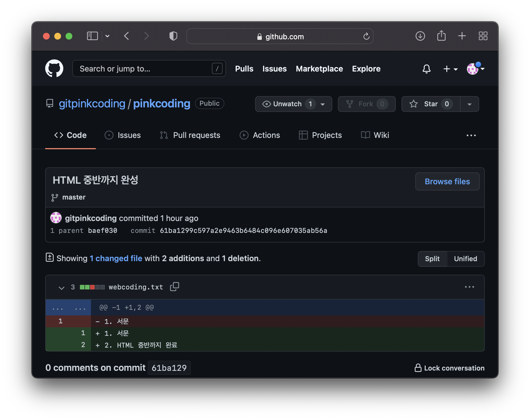Copy webcoding.txt file path icon

point(175,287)
